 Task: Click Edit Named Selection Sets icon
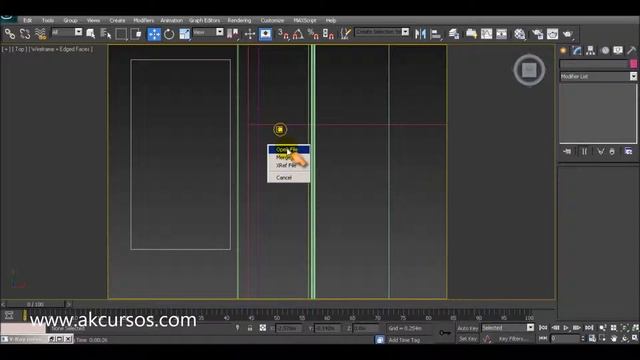pyautogui.click(x=345, y=34)
